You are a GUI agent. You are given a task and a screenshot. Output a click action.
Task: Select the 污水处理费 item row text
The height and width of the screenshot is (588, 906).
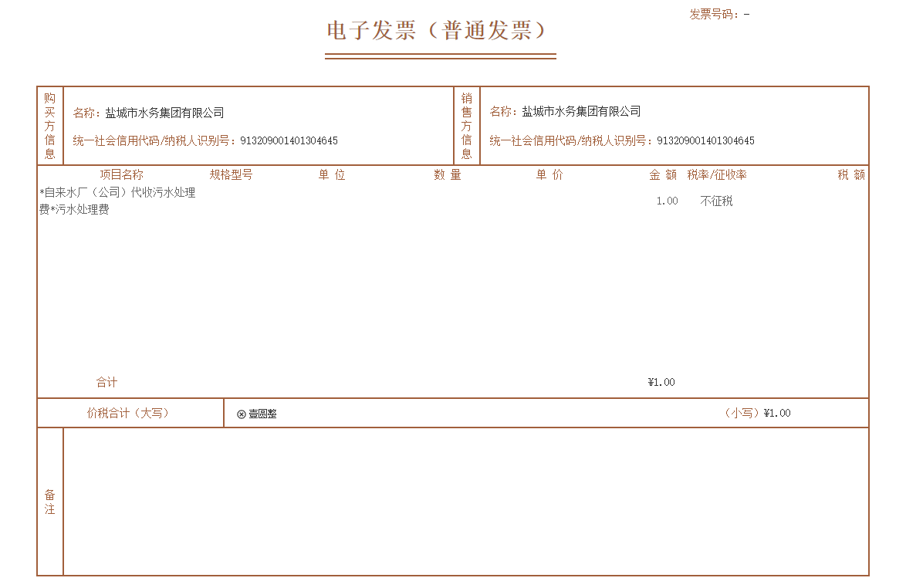117,201
